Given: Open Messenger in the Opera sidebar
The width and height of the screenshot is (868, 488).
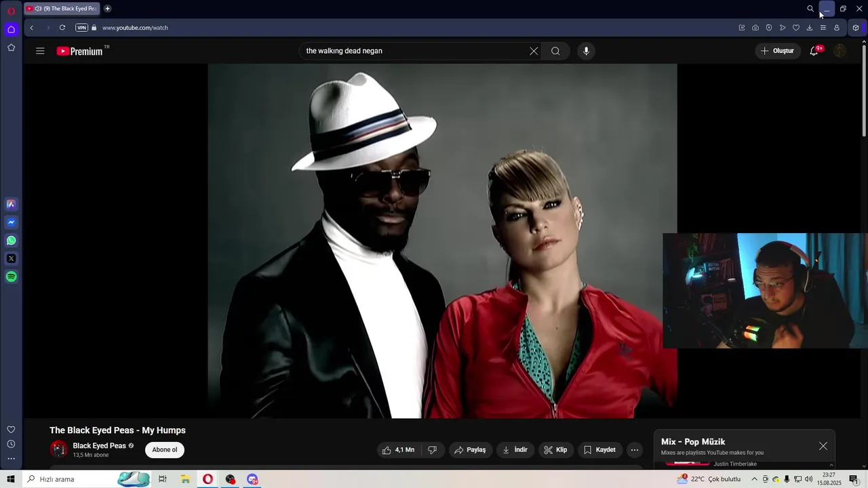Looking at the screenshot, I should (x=12, y=222).
